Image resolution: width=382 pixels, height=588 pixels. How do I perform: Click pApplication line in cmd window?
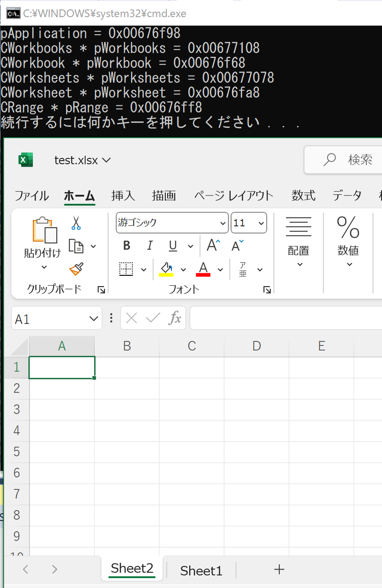[91, 33]
